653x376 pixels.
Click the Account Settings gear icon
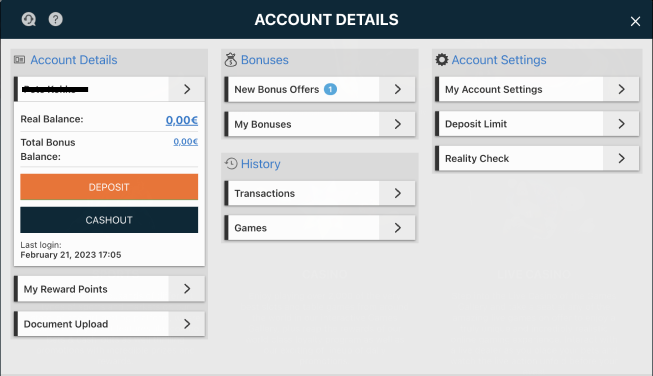coord(442,60)
